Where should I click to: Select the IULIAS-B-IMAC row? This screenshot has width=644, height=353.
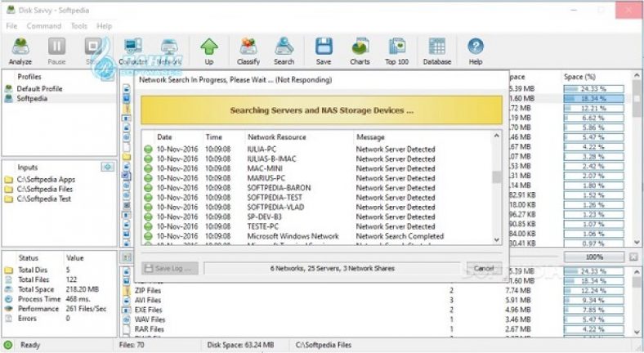point(316,159)
